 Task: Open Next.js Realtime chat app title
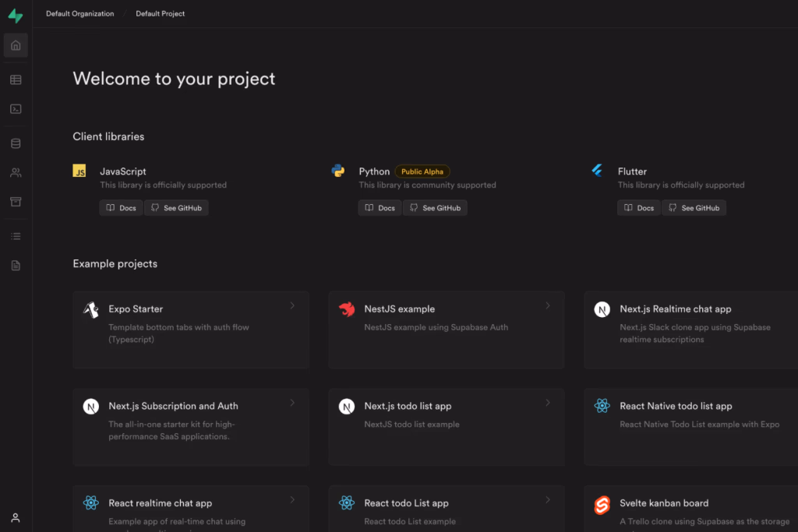pyautogui.click(x=676, y=309)
